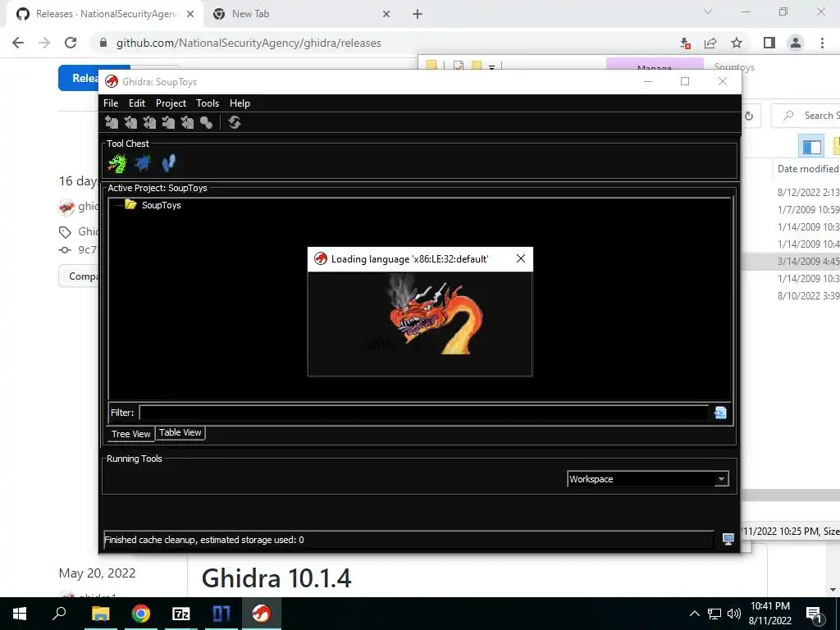The image size is (840, 630).
Task: Launch the Debugger blue bug tool
Action: [143, 163]
